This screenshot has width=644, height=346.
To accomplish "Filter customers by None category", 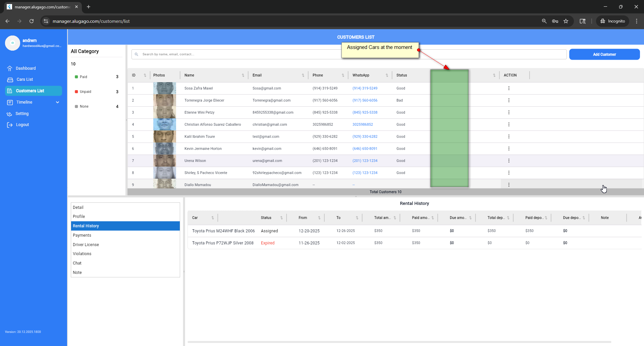I will tap(84, 107).
